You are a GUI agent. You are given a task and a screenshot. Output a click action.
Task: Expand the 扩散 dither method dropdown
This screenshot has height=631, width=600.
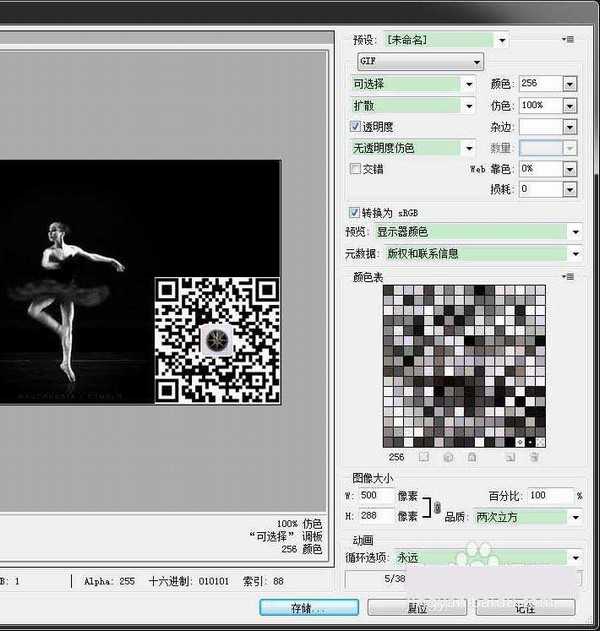(469, 105)
